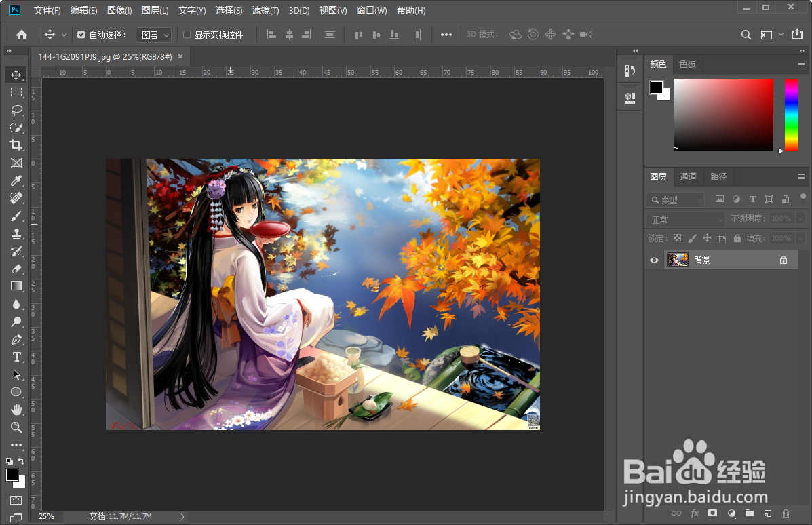Open the 正常 blend mode dropdown
The width and height of the screenshot is (812, 525).
pos(686,220)
